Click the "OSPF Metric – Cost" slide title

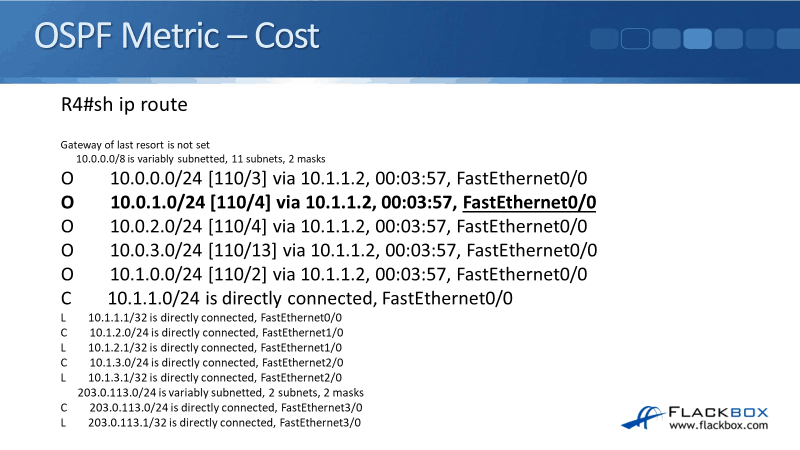[x=177, y=37]
